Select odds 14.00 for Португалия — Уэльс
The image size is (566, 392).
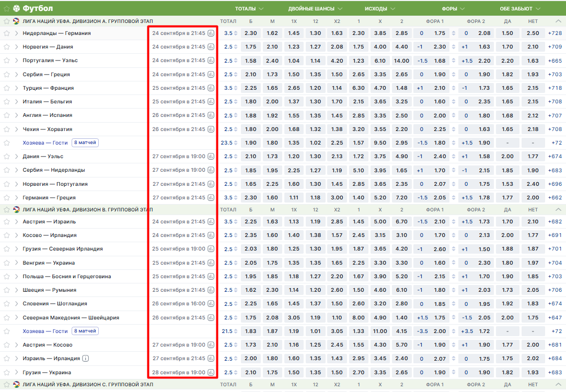coord(401,61)
